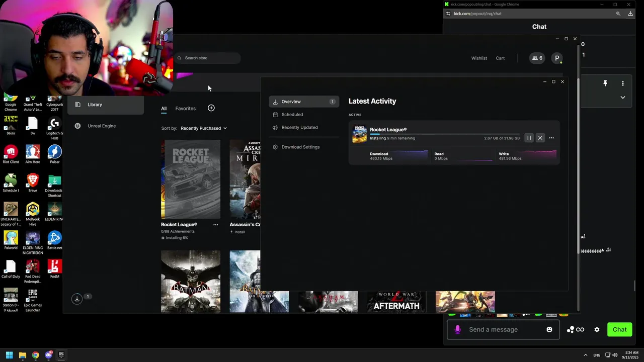Viewport: 644px width, 362px height.
Task: Open the emoji picker in chat
Action: pos(549,329)
